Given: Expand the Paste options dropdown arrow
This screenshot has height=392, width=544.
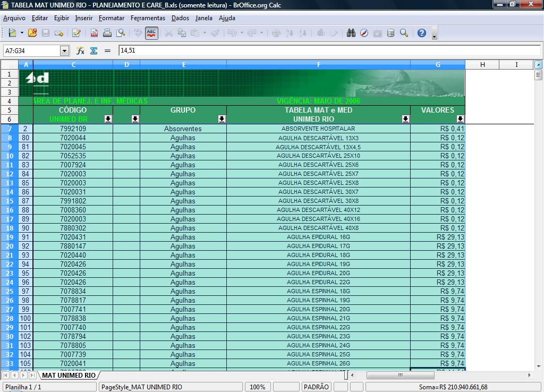Looking at the screenshot, I should pos(205,33).
